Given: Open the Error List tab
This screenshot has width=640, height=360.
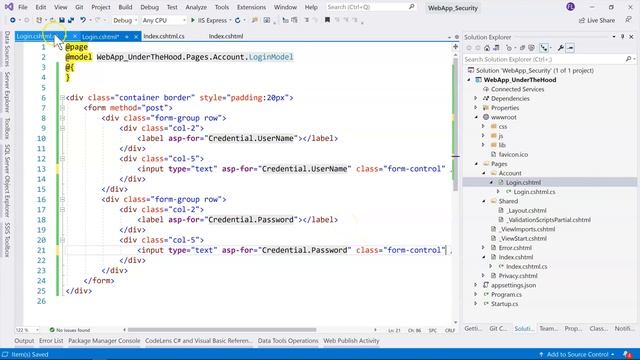Looking at the screenshot, I should (x=51, y=340).
